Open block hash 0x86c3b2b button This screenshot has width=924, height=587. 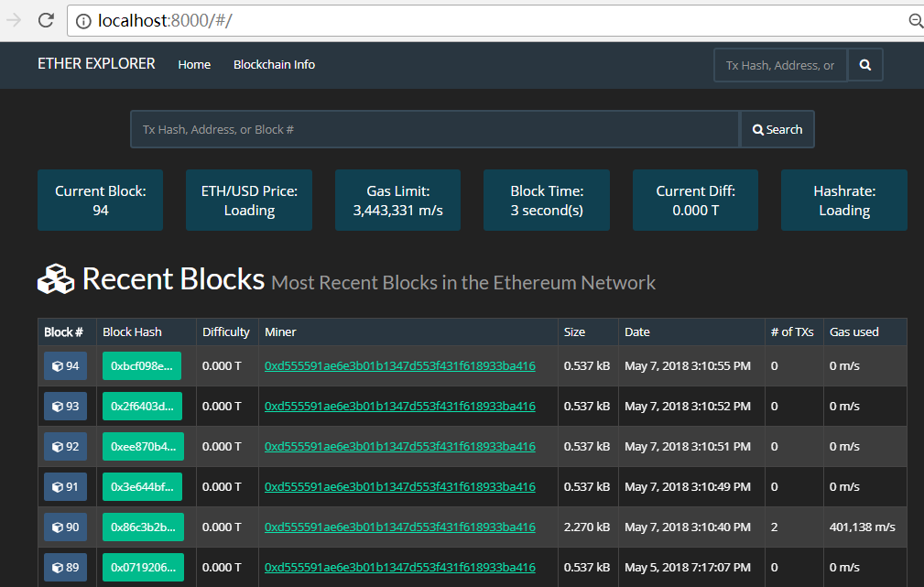[x=142, y=527]
